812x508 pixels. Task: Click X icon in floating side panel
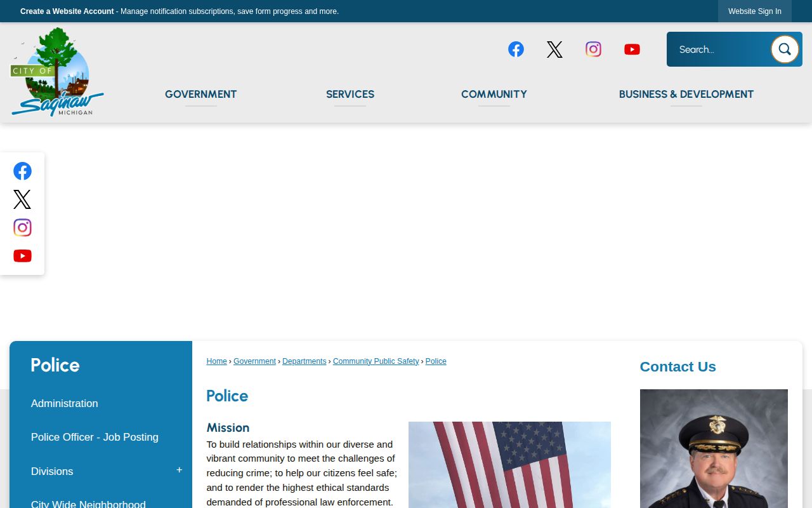[x=22, y=199]
